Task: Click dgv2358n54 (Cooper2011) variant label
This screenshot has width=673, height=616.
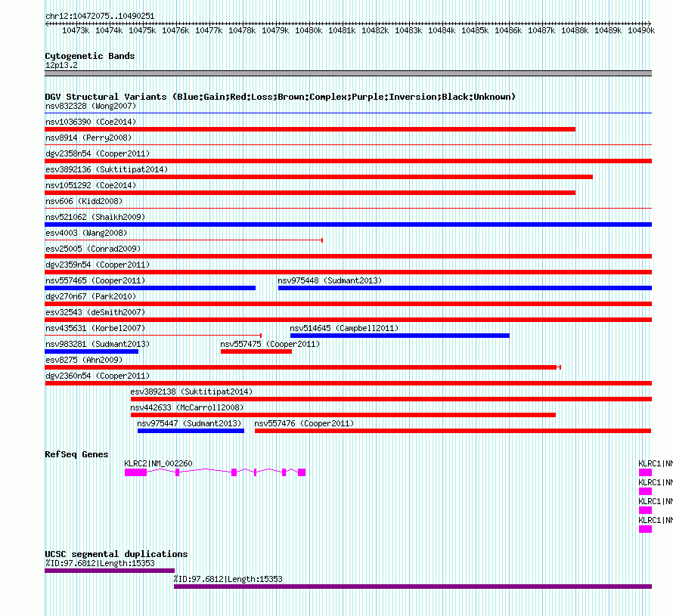Action: coord(98,153)
